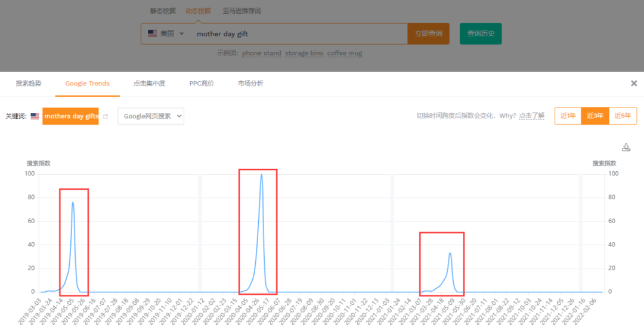
Task: Click the mother day gift search field
Action: (x=298, y=34)
